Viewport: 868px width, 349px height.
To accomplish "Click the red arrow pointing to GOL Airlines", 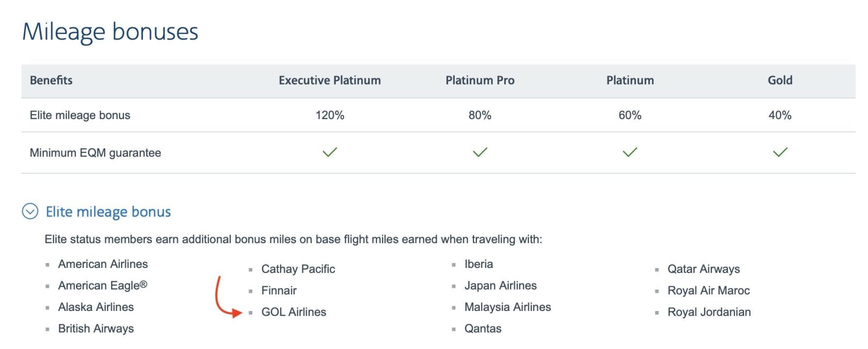I will click(x=226, y=297).
